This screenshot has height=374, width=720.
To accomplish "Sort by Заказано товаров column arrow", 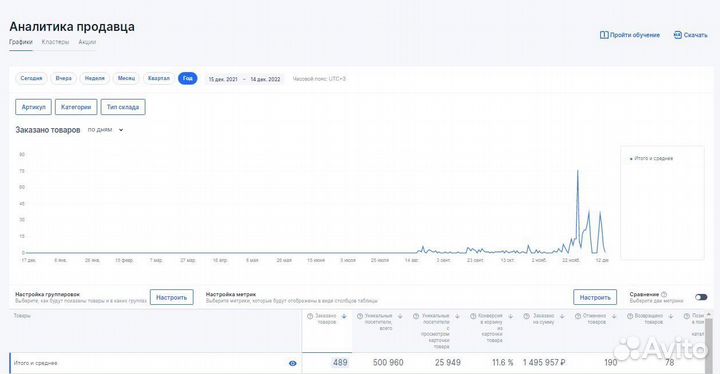I will pyautogui.click(x=344, y=316).
